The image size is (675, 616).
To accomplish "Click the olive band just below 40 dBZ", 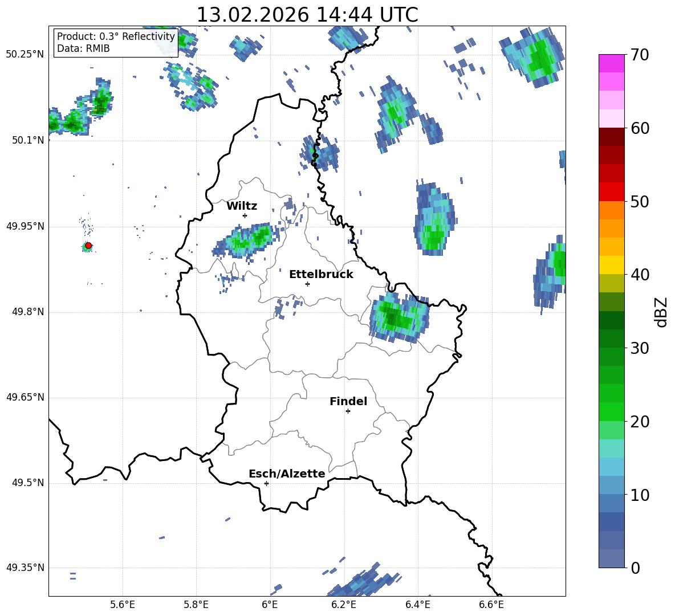I will pos(612,284).
